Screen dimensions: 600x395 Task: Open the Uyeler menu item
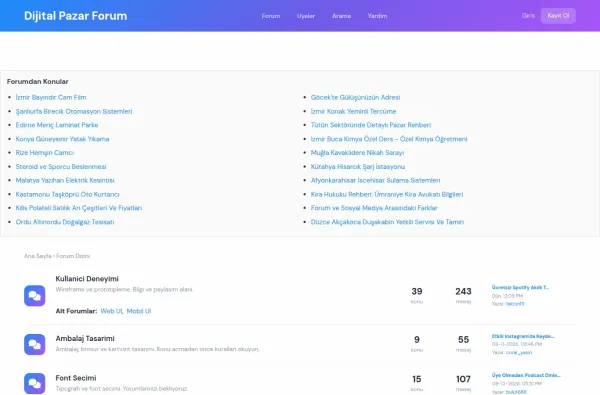(x=306, y=16)
